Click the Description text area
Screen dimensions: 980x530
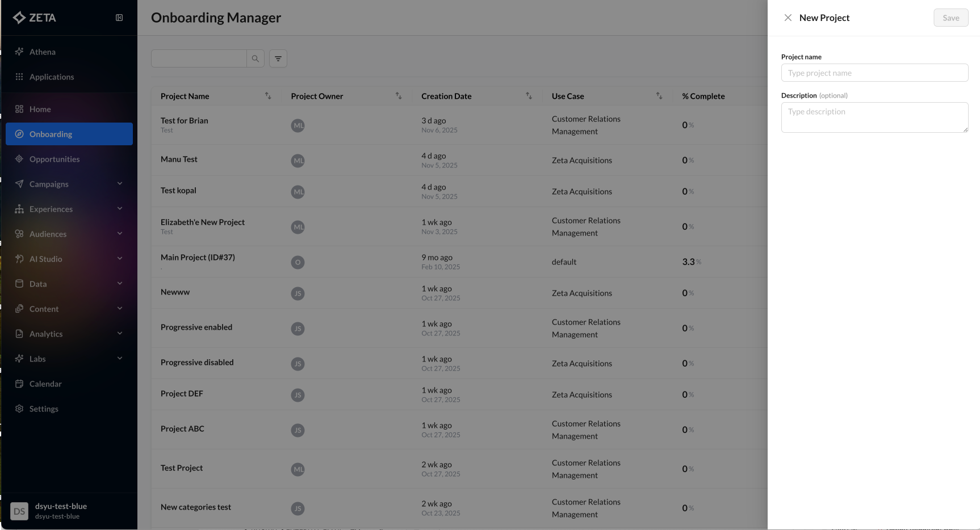coord(874,117)
